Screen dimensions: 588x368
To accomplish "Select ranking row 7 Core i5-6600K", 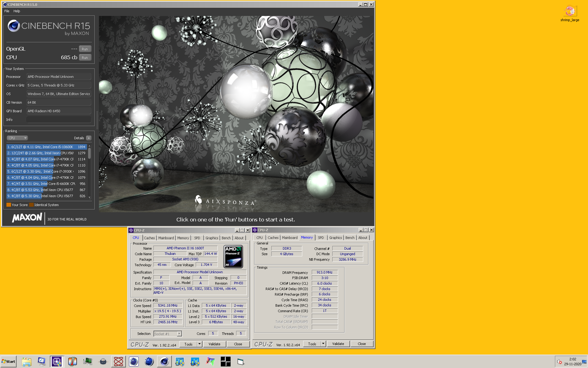I will pyautogui.click(x=47, y=184).
